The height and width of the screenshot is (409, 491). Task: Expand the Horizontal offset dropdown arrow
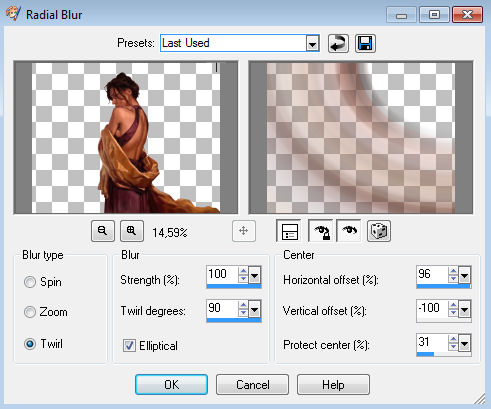click(465, 276)
